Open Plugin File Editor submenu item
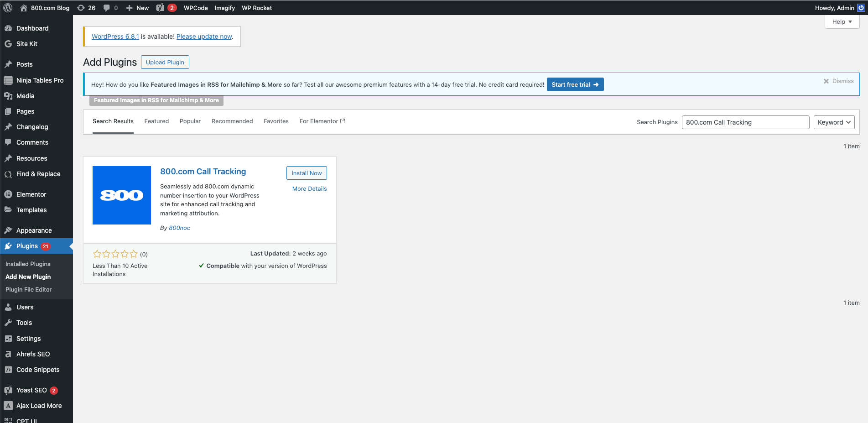 pyautogui.click(x=28, y=290)
